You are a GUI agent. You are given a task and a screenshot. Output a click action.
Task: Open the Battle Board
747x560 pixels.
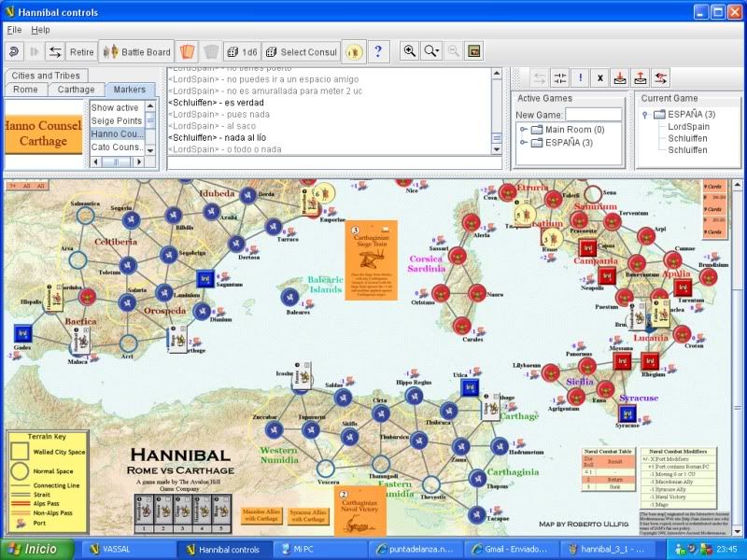[x=136, y=52]
